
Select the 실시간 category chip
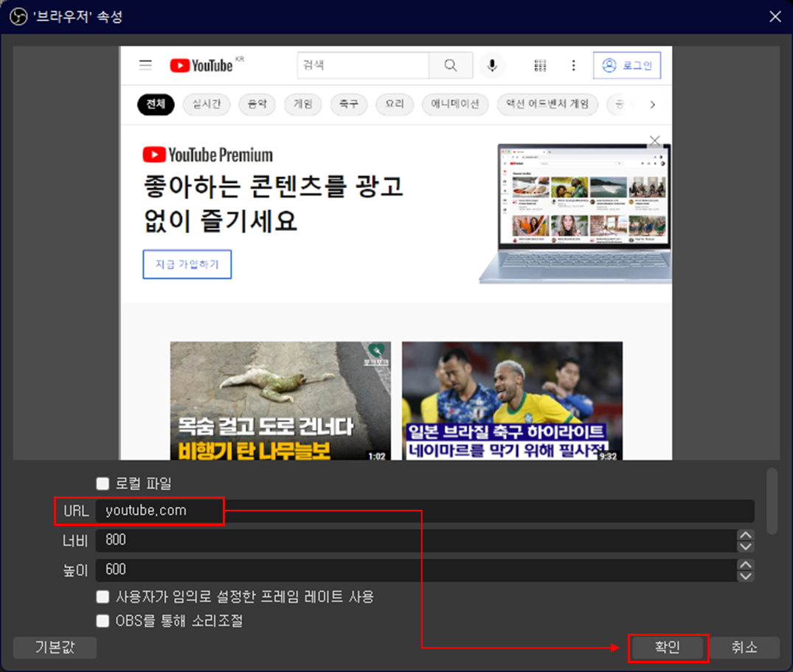tap(207, 104)
